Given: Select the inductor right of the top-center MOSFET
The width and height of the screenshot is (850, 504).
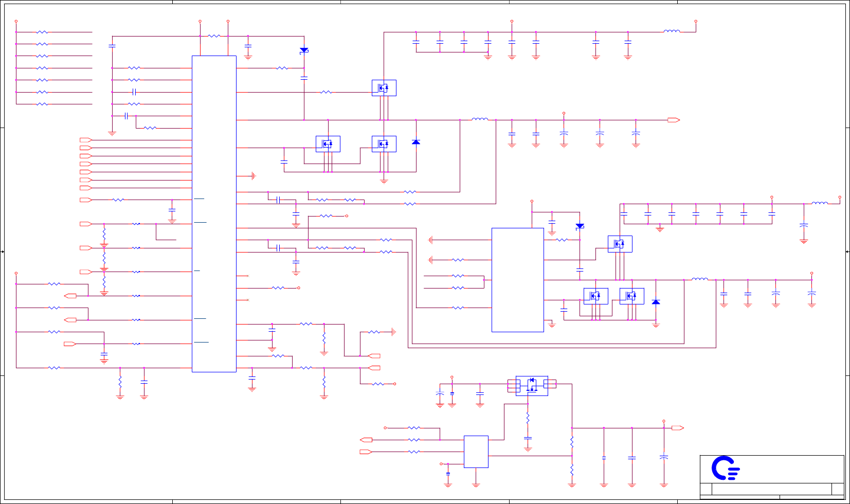Looking at the screenshot, I should pyautogui.click(x=480, y=119).
